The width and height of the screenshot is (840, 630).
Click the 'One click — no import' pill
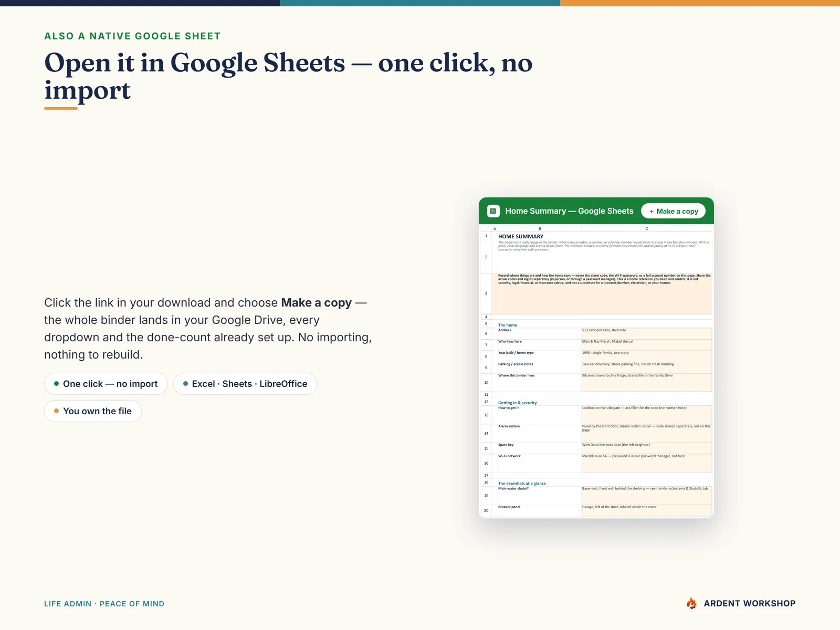106,384
